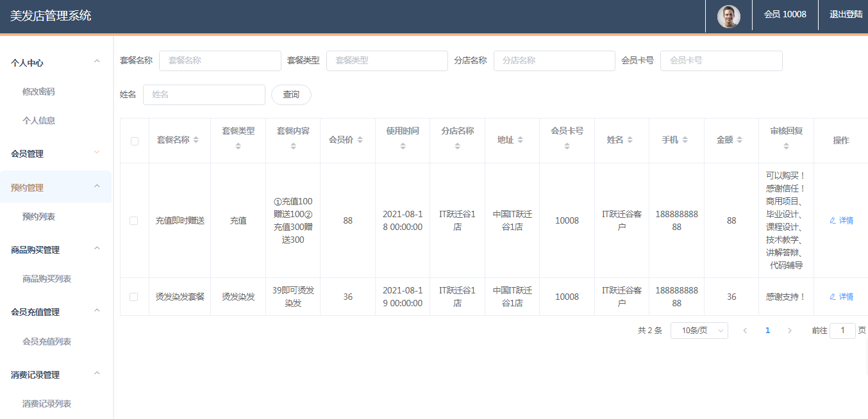This screenshot has height=419, width=868.
Task: Check the 烫发染发套餐 row checkbox
Action: [134, 297]
